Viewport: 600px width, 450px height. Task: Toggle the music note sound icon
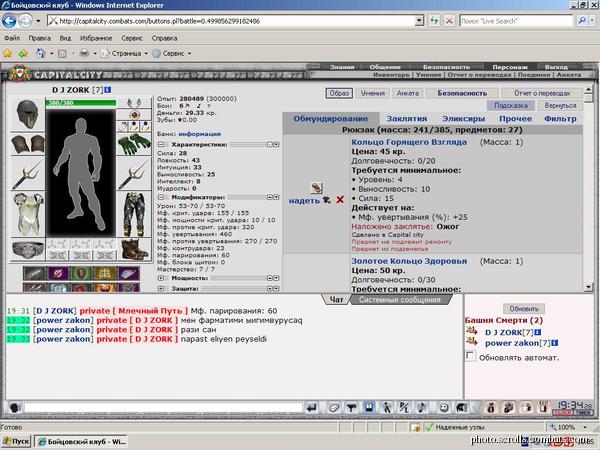coord(422,408)
